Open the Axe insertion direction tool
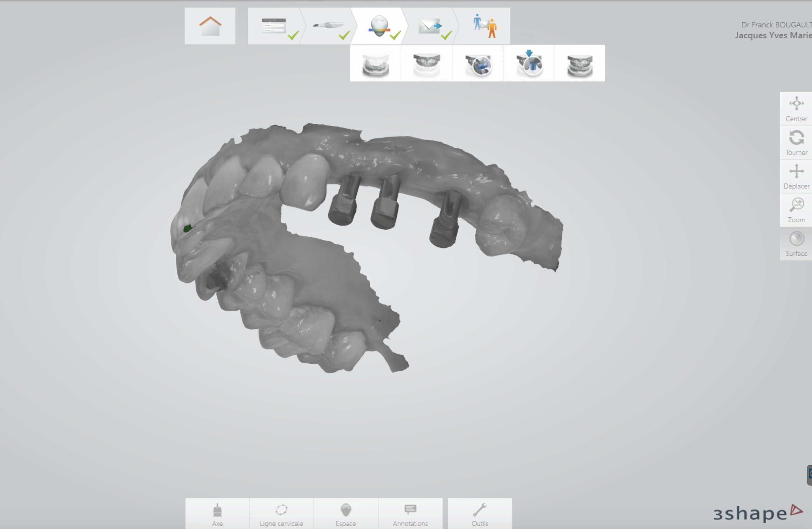The image size is (812, 529). [x=217, y=514]
